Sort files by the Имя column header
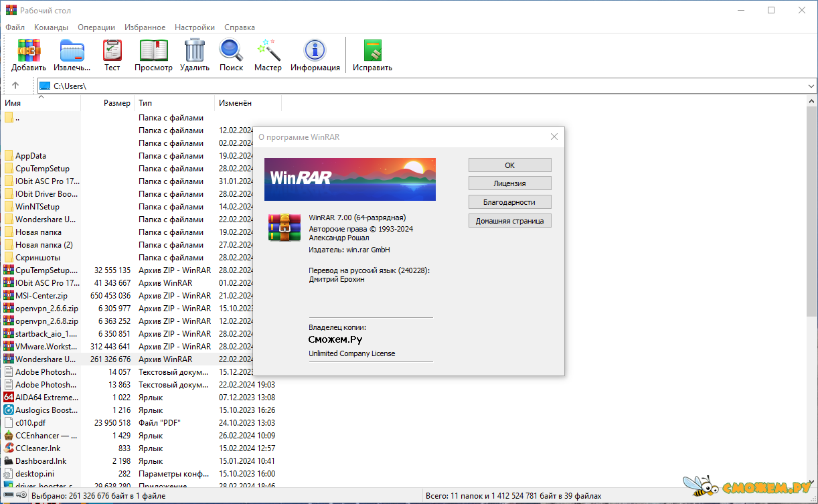818x504 pixels. coord(41,103)
